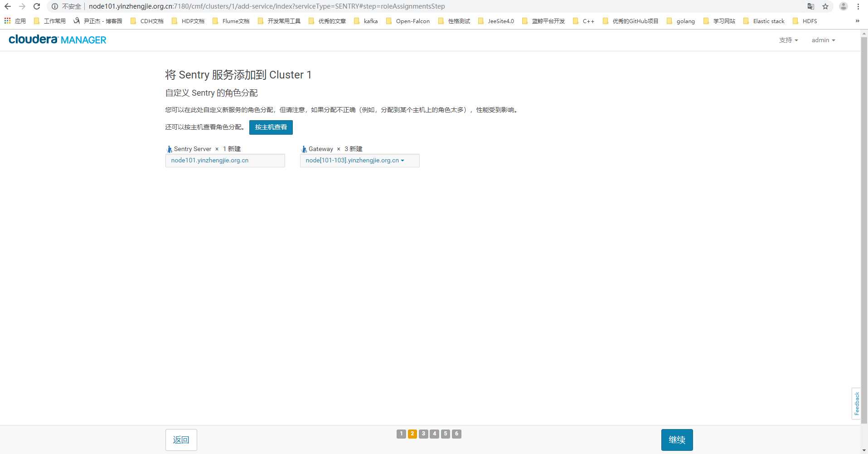Open the HDP文档 bookmark folder
This screenshot has height=454, width=868.
(188, 21)
